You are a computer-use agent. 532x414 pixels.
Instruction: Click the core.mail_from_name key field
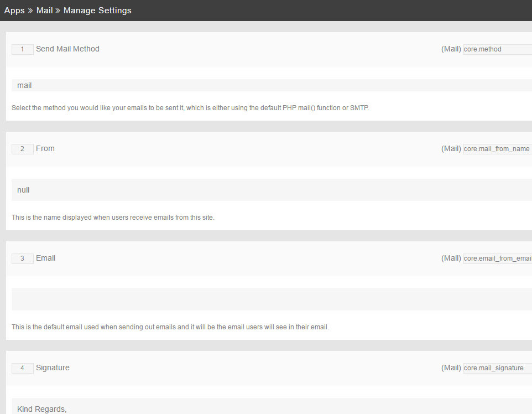coord(497,148)
